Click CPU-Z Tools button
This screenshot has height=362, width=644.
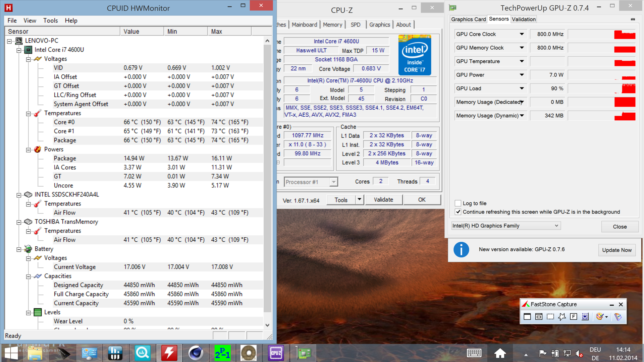click(x=341, y=200)
